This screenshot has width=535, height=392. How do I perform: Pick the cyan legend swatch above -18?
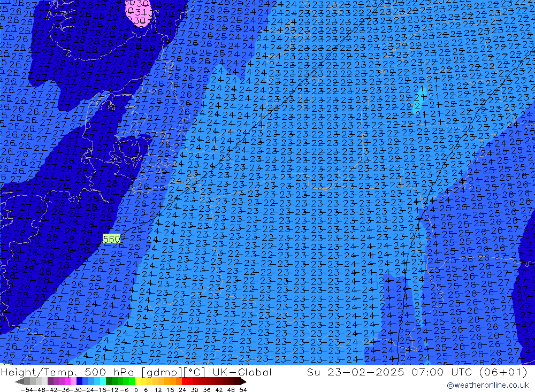pyautogui.click(x=103, y=381)
